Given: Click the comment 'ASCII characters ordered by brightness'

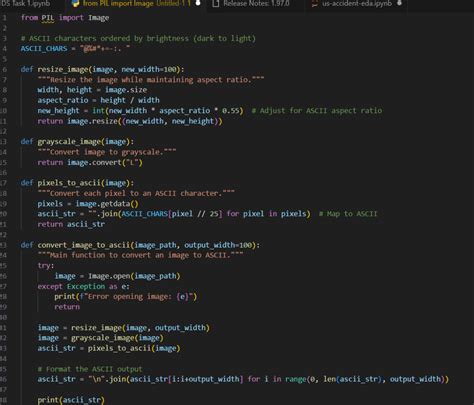Looking at the screenshot, I should tap(138, 38).
